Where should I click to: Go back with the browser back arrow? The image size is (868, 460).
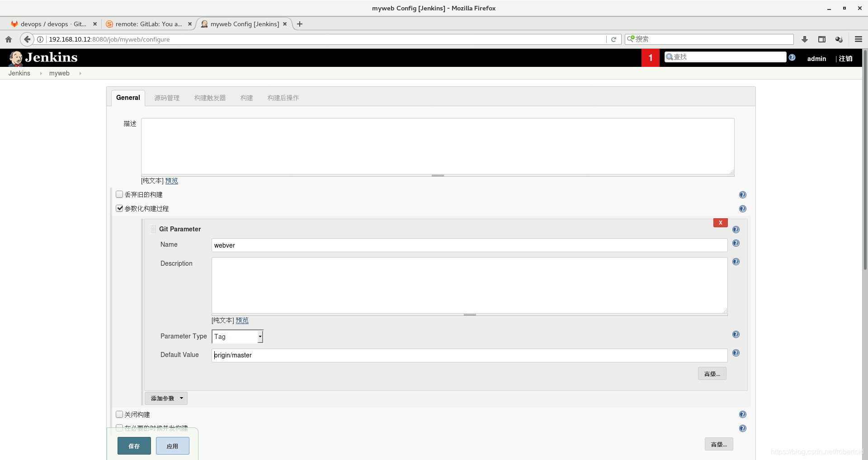coord(27,39)
